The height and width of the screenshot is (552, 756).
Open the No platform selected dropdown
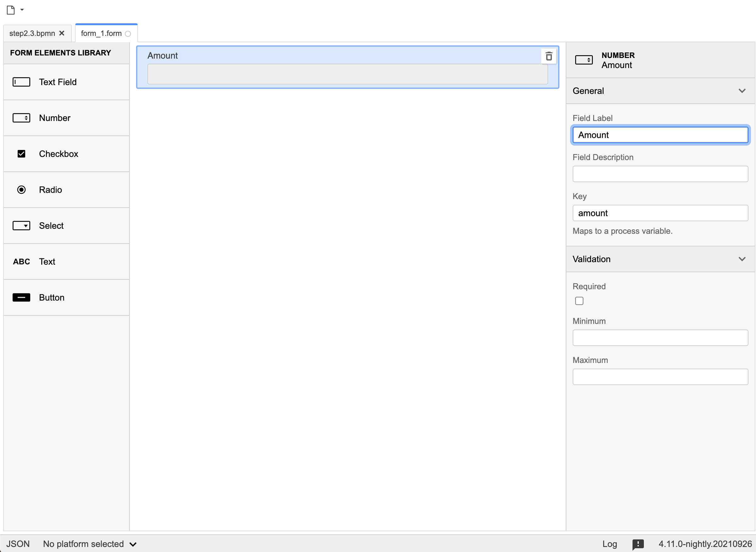[x=89, y=544]
